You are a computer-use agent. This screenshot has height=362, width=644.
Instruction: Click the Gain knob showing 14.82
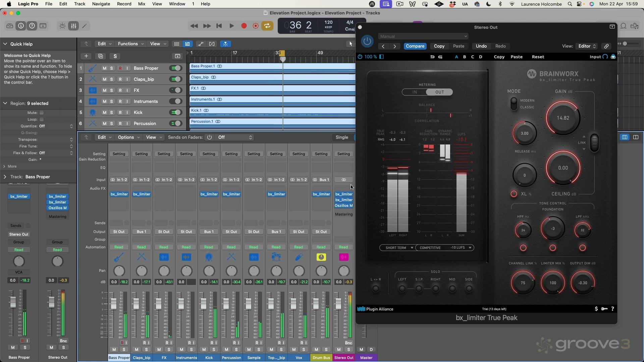(563, 118)
